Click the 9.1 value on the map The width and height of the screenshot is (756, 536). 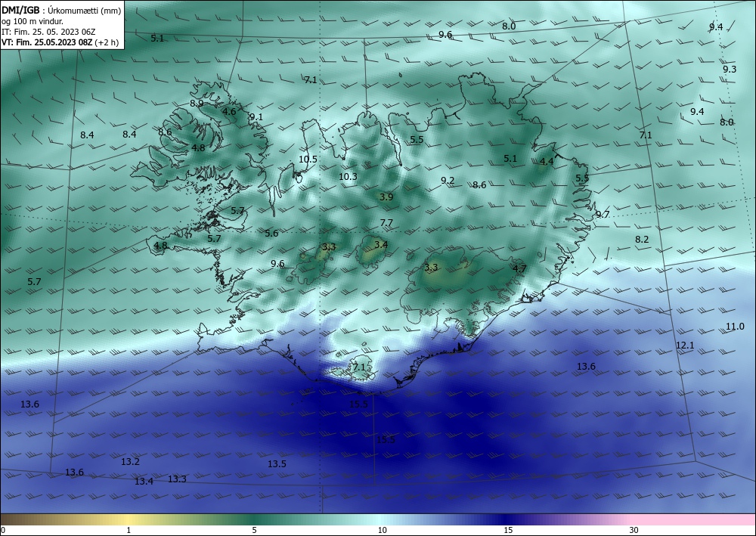256,116
